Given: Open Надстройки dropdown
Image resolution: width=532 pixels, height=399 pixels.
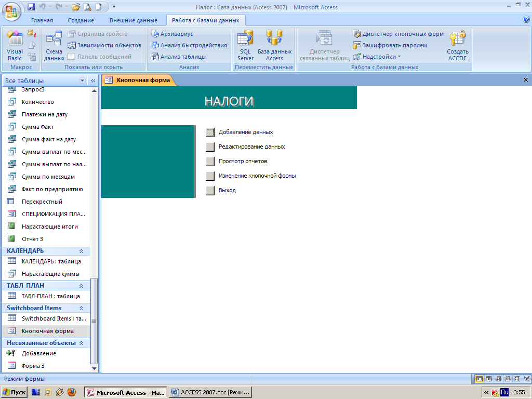Looking at the screenshot, I should coord(377,57).
